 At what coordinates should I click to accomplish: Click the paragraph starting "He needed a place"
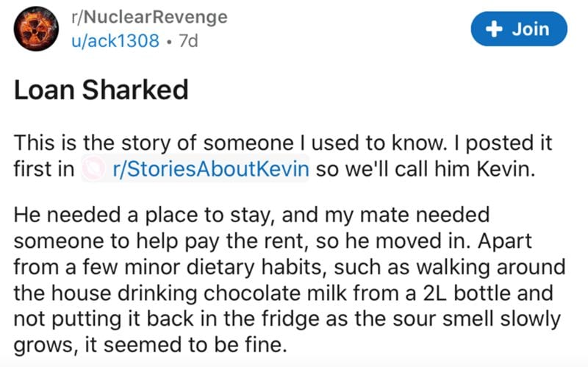(x=290, y=279)
